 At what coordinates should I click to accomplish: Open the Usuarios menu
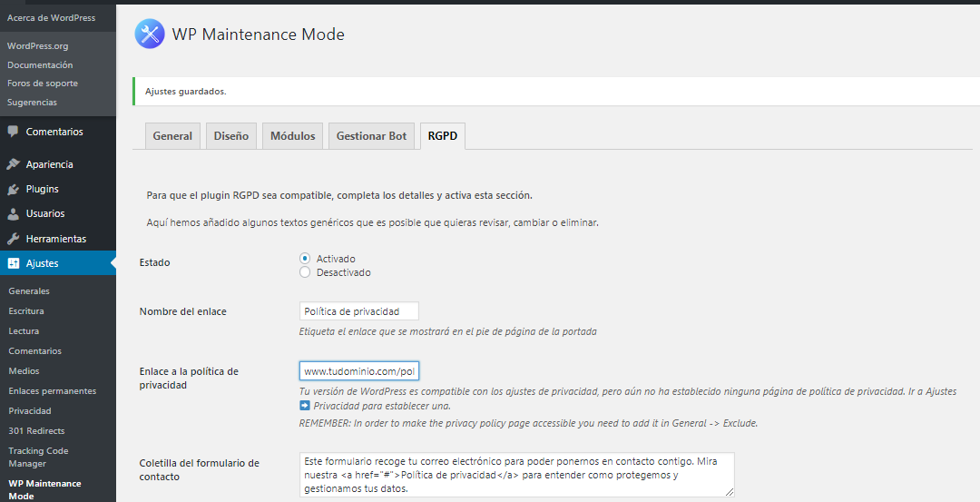coord(45,214)
